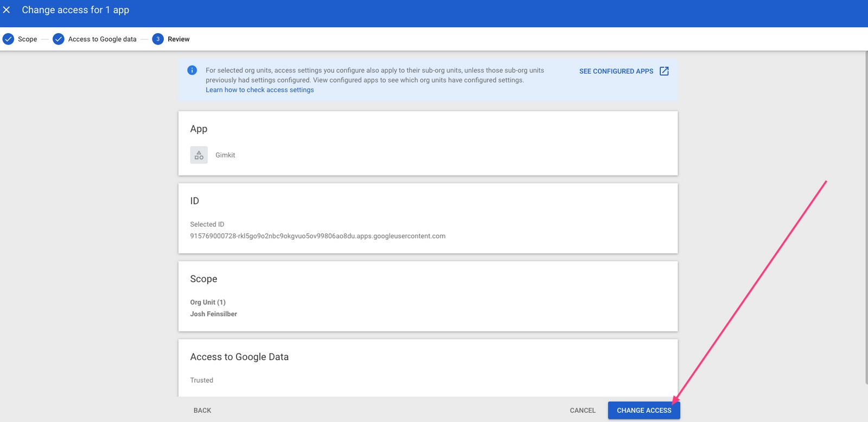
Task: Open the Learn how to check access settings link
Action: click(x=259, y=90)
